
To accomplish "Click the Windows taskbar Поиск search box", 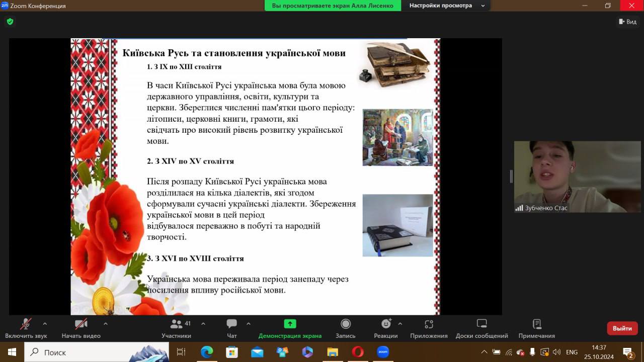I will (x=96, y=352).
